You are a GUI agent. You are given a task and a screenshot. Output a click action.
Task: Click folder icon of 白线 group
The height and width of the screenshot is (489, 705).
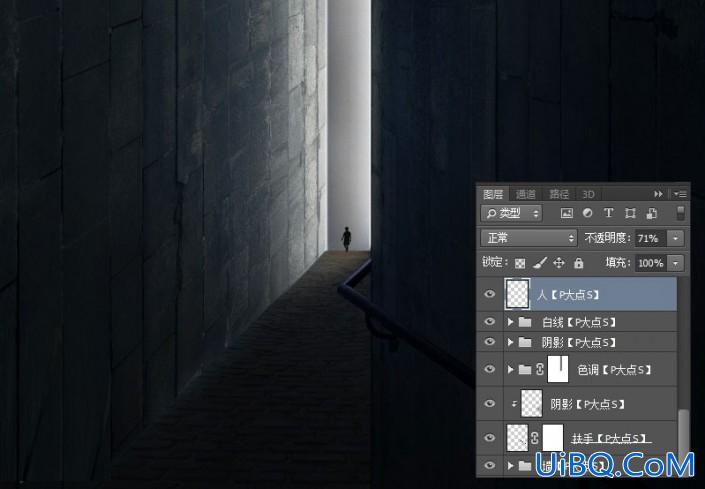tap(525, 322)
